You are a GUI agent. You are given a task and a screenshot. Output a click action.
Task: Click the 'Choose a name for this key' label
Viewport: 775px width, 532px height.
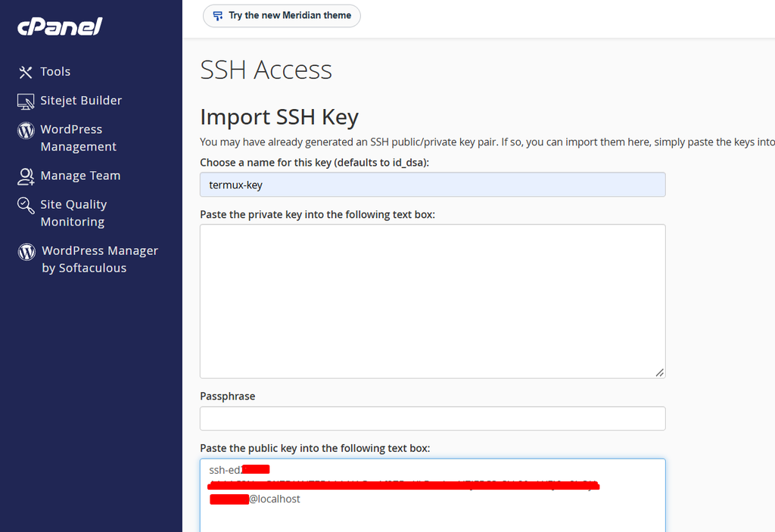(314, 163)
